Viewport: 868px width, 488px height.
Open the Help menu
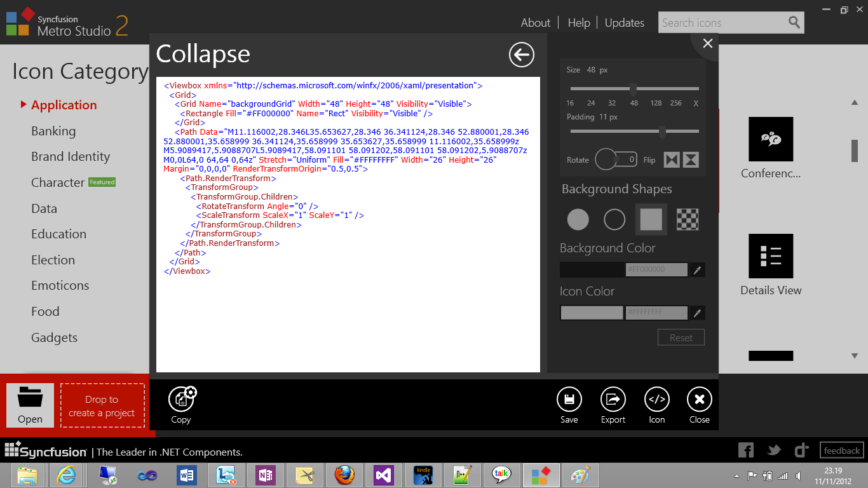[x=579, y=23]
